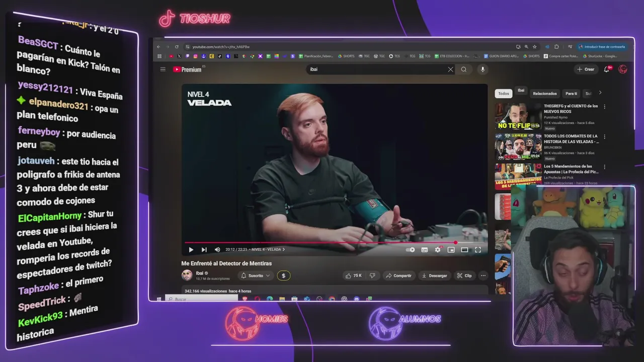Open the Crear menu
Image resolution: width=644 pixels, height=362 pixels.
click(586, 69)
